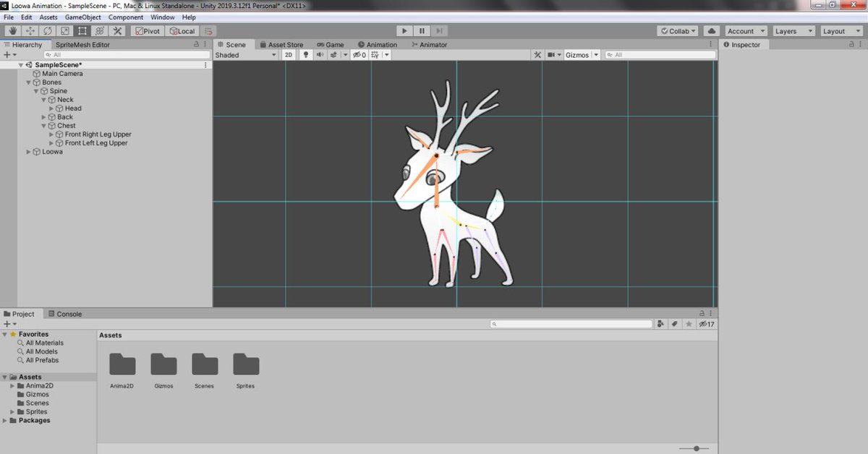Viewport: 868px width, 454px height.
Task: Open the custom editor tools button
Action: [x=117, y=31]
